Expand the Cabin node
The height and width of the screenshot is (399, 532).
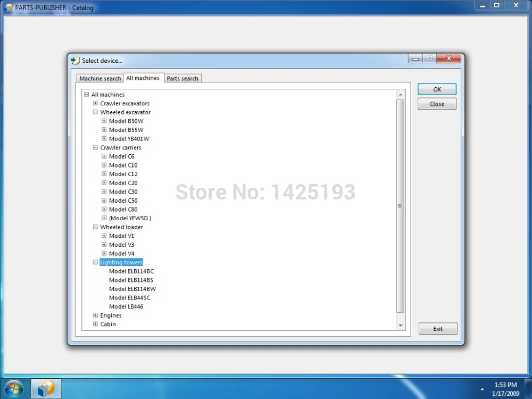(x=95, y=324)
